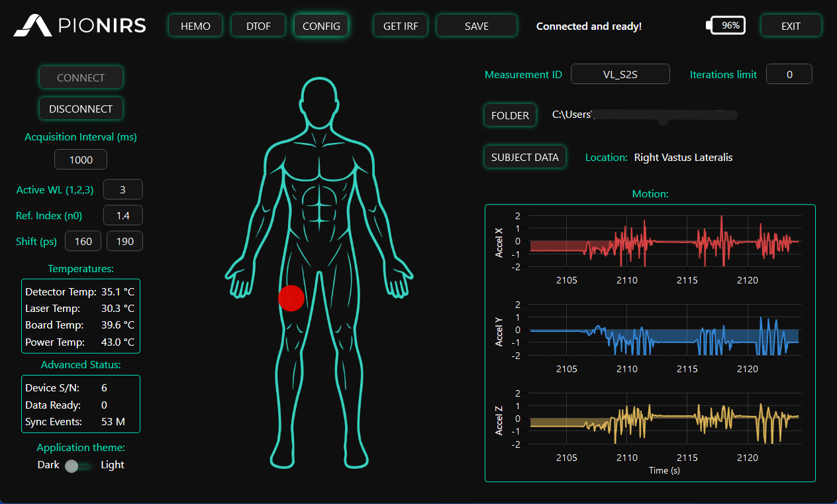The width and height of the screenshot is (837, 504).
Task: Click the first Shift field showing 160
Action: coord(83,241)
